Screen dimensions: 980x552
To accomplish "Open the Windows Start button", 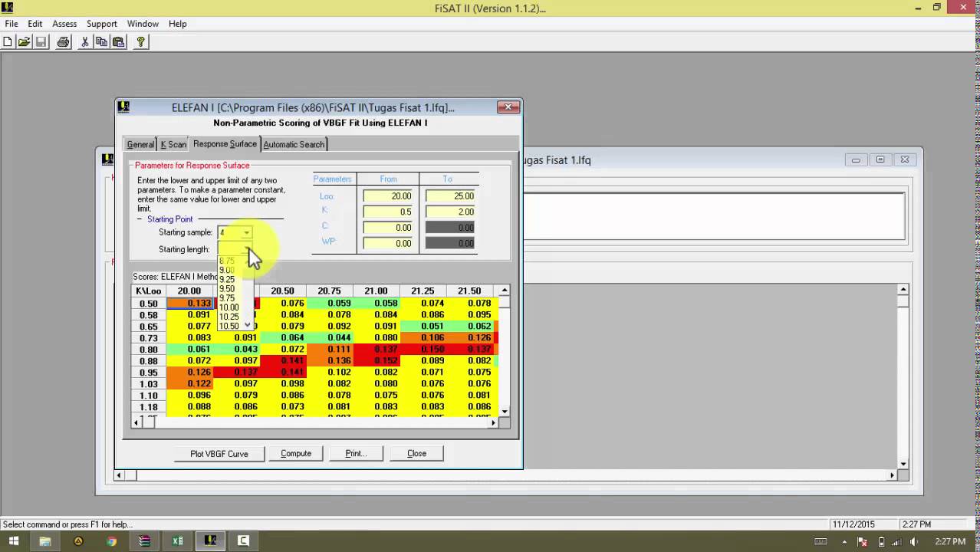I will pyautogui.click(x=13, y=540).
